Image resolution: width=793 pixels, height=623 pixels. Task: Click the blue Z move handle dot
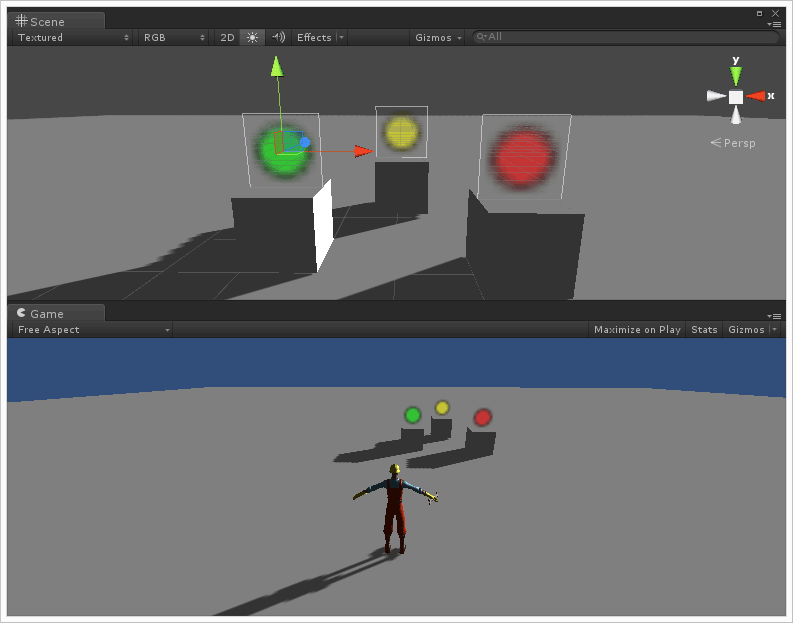305,143
